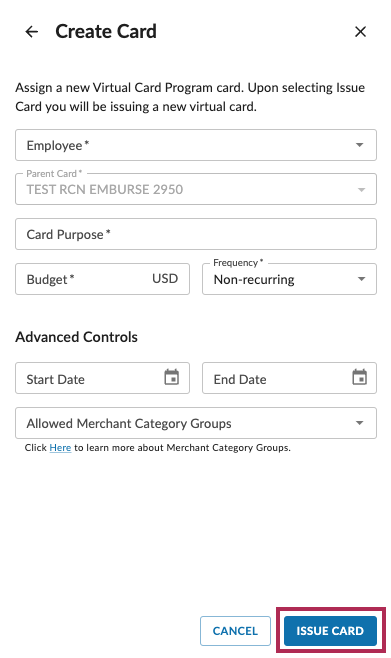
Task: Click the End Date field
Action: tap(289, 379)
